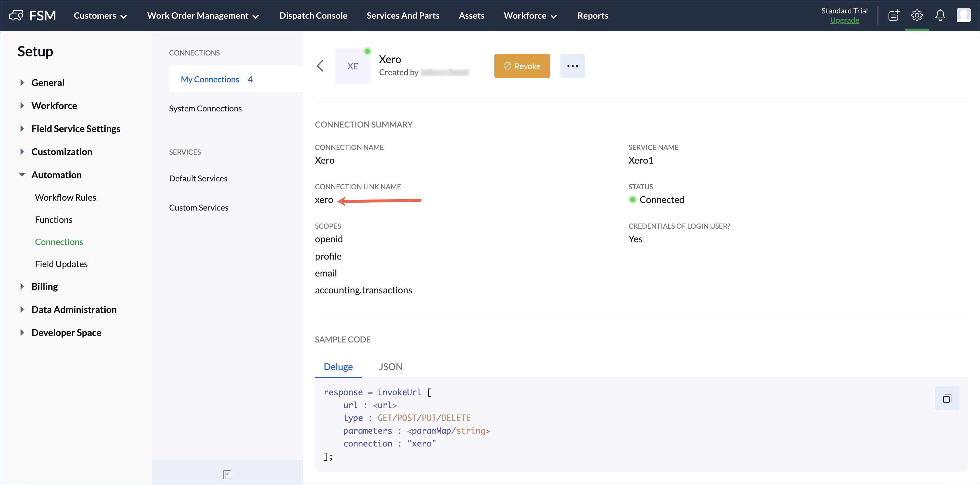Open System Connections

pos(205,108)
